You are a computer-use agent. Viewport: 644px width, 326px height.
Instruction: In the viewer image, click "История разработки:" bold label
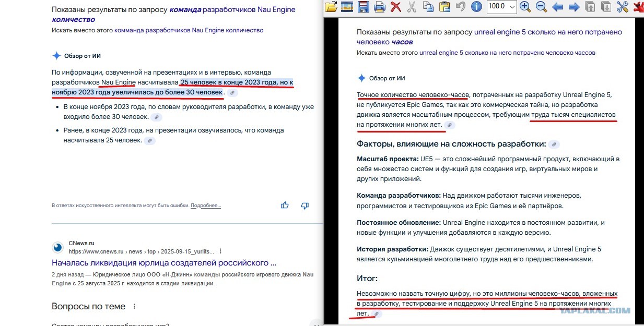(x=392, y=249)
